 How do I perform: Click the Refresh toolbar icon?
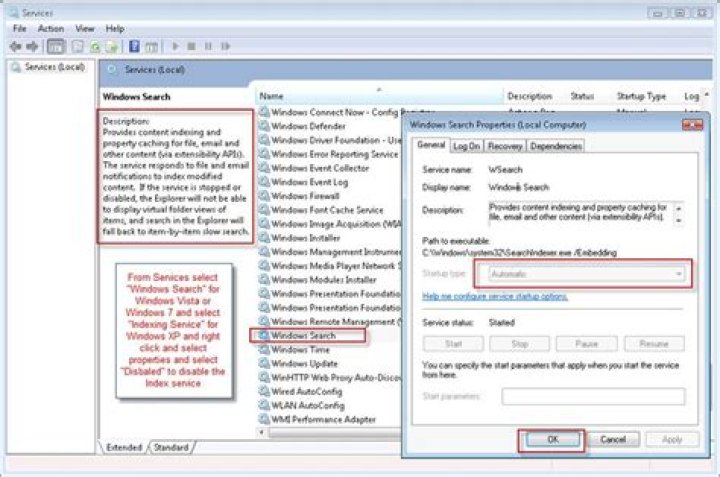pos(95,46)
